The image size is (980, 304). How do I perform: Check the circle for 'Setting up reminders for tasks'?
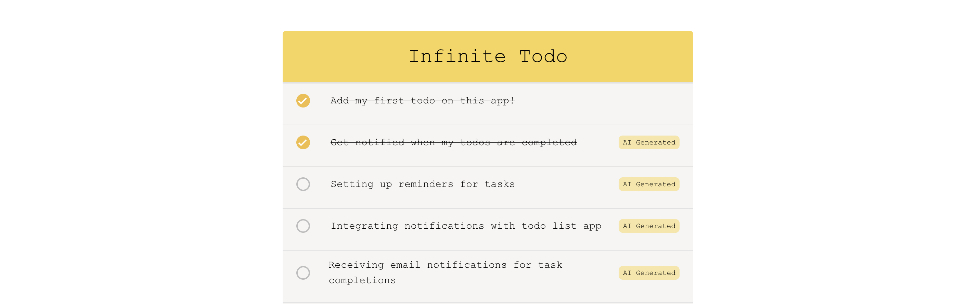303,184
